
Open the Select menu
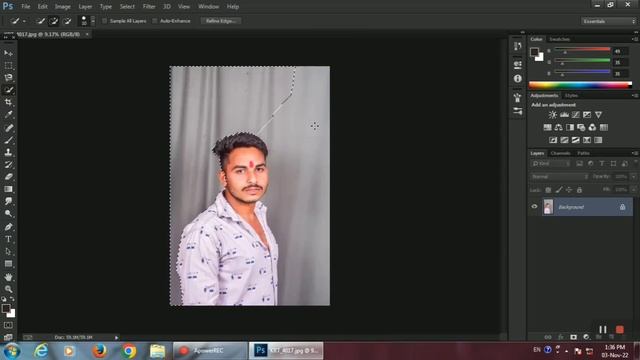(127, 7)
